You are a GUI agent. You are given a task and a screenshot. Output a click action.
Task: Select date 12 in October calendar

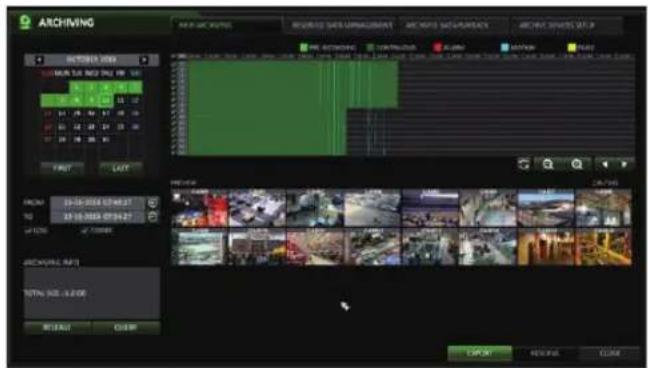[135, 100]
